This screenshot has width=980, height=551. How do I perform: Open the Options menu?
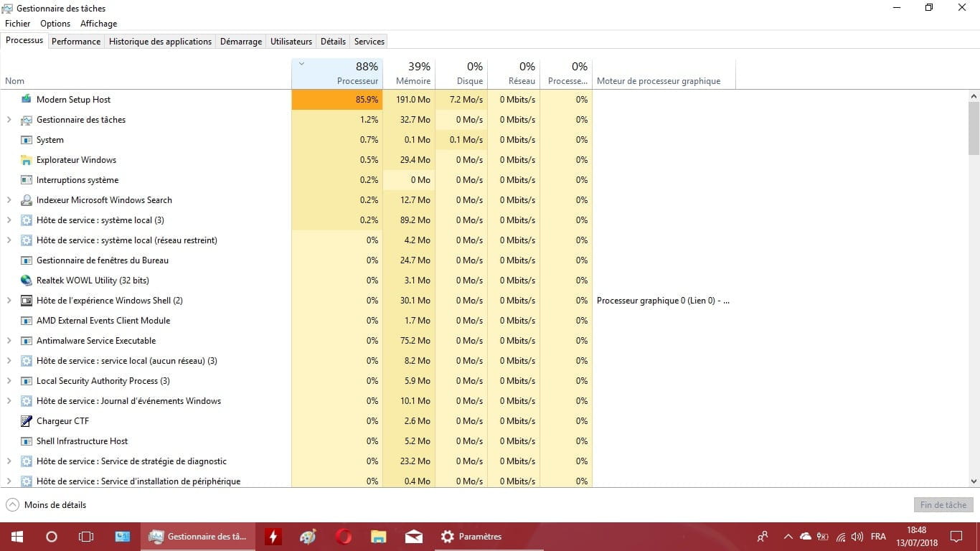pos(55,24)
